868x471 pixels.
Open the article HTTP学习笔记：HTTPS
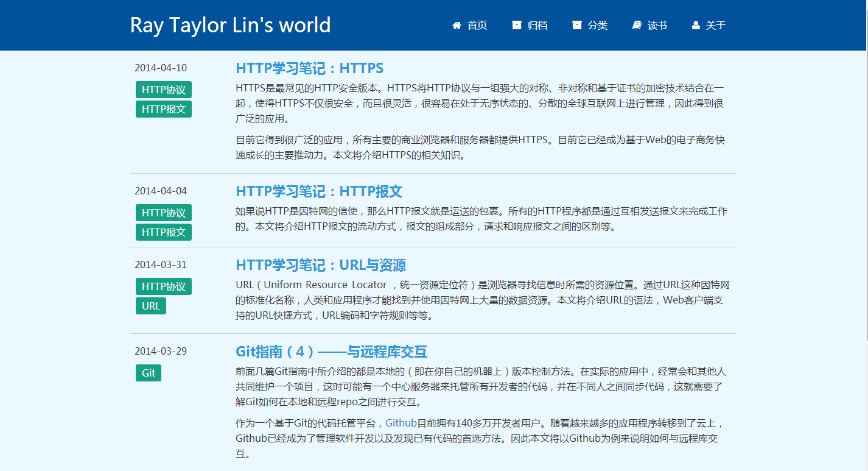click(310, 68)
